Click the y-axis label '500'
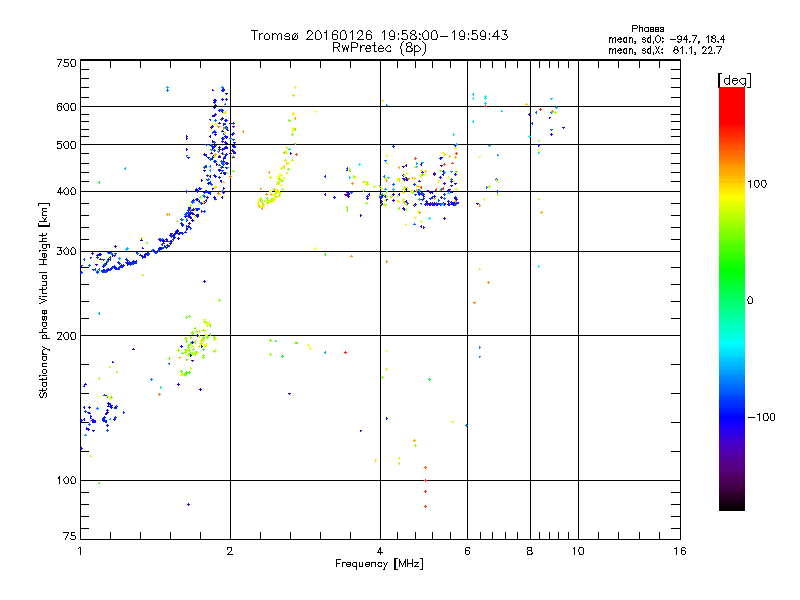This screenshot has height=600, width=800. (x=67, y=145)
